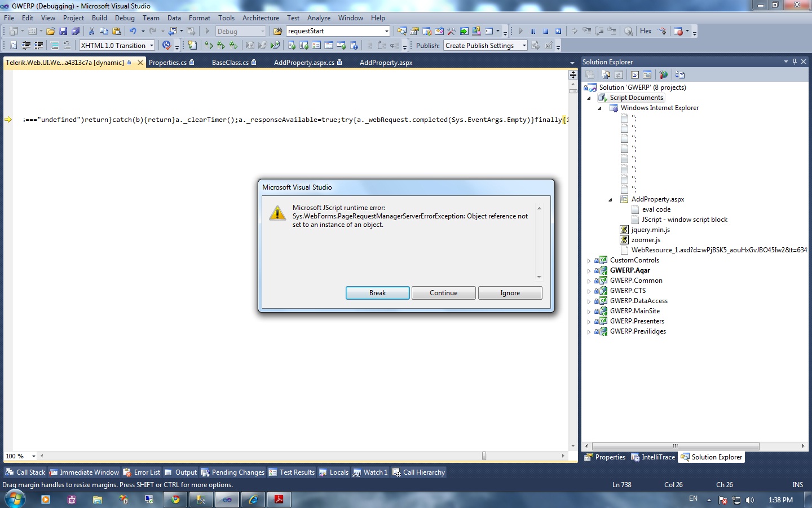Open Internet Explorer from the taskbar
The height and width of the screenshot is (508, 812).
click(x=253, y=500)
